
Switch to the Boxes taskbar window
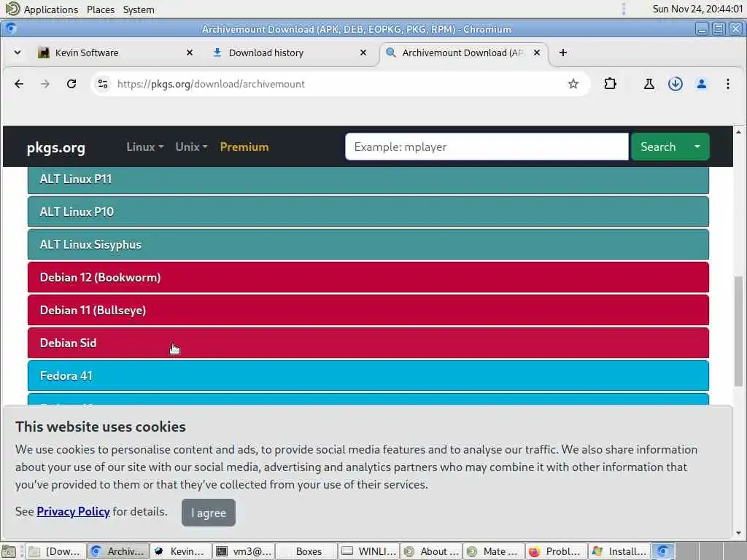click(x=306, y=551)
